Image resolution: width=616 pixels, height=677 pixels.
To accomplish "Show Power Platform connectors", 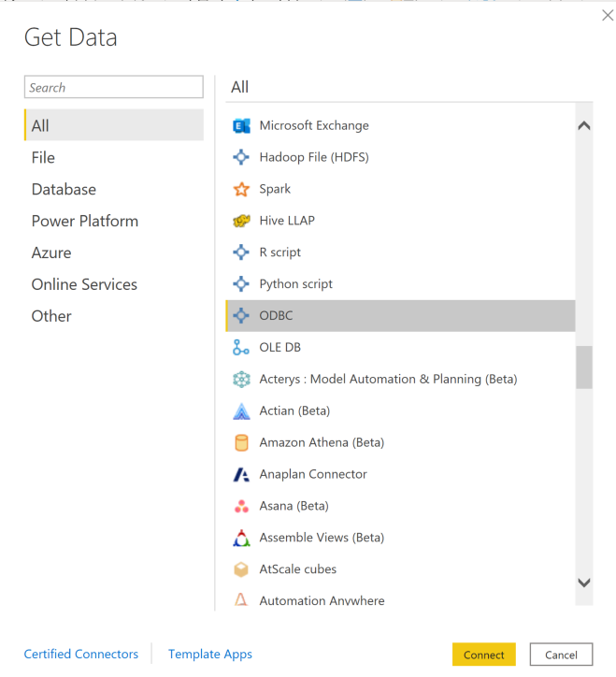I will 85,221.
